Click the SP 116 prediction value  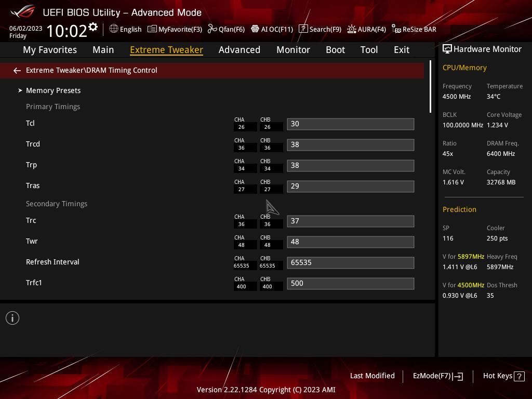[448, 238]
